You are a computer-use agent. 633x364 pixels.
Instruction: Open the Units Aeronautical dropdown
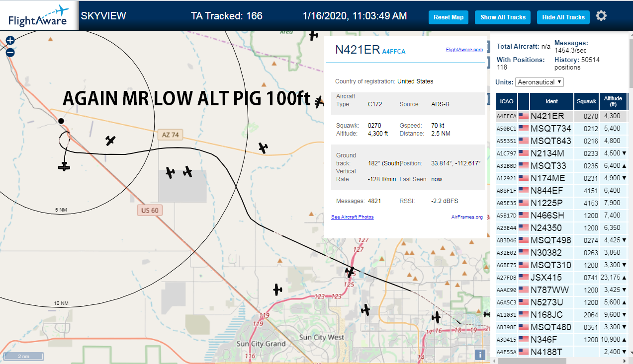(x=540, y=82)
